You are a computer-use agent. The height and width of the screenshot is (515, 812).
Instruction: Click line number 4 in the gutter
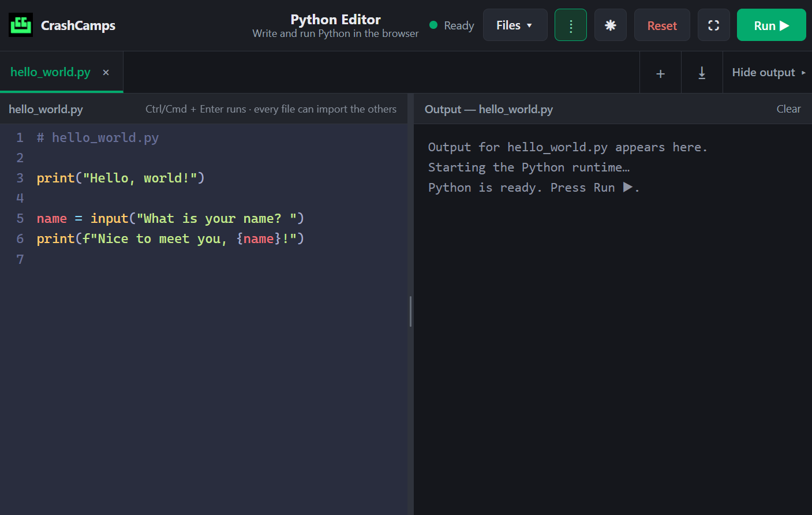click(20, 198)
